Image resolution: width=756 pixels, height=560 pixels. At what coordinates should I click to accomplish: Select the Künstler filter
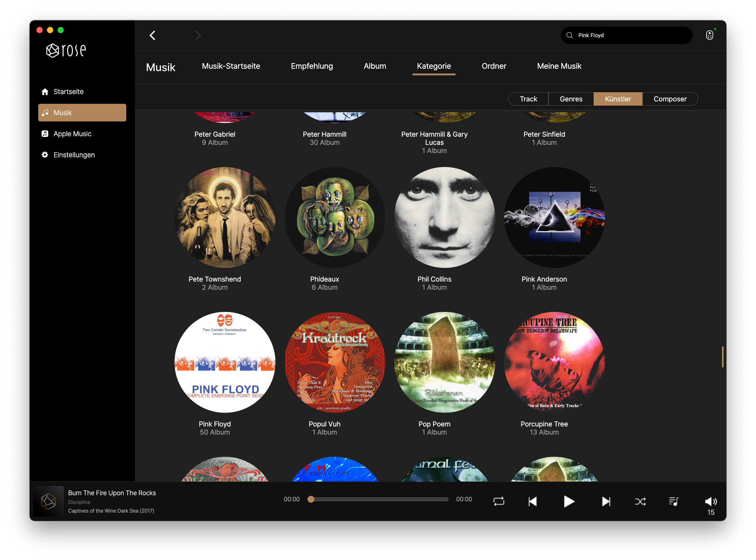click(618, 99)
